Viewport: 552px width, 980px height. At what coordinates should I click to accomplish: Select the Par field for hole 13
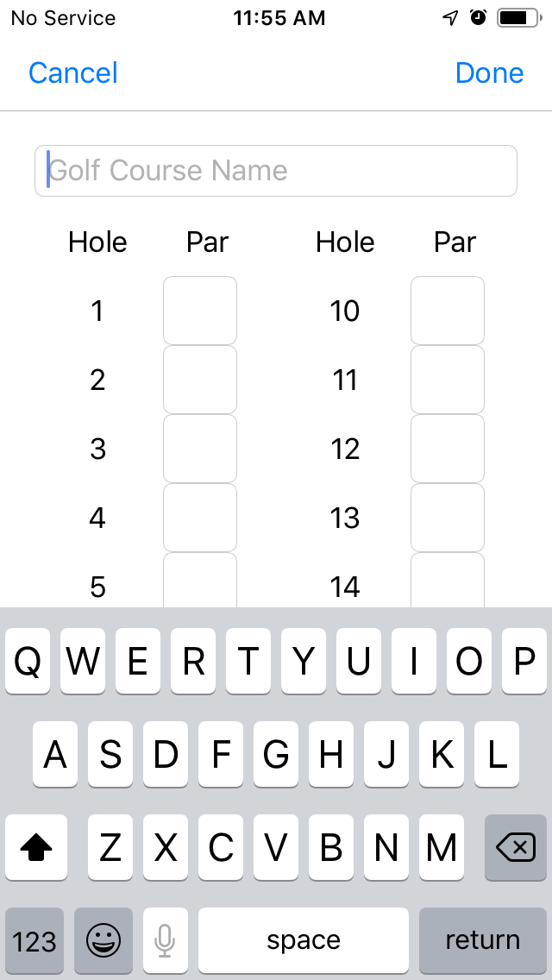coord(448,518)
